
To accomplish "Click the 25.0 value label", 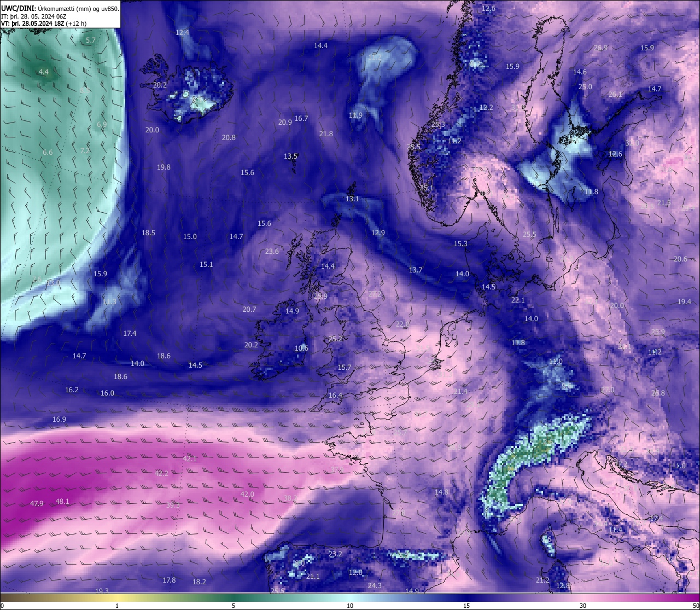I will tap(585, 86).
